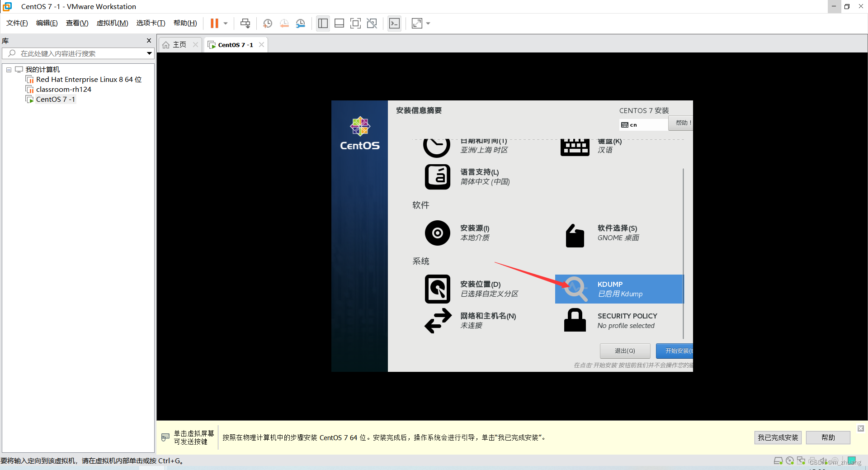
Task: Click the hard disk status icon
Action: [778, 461]
